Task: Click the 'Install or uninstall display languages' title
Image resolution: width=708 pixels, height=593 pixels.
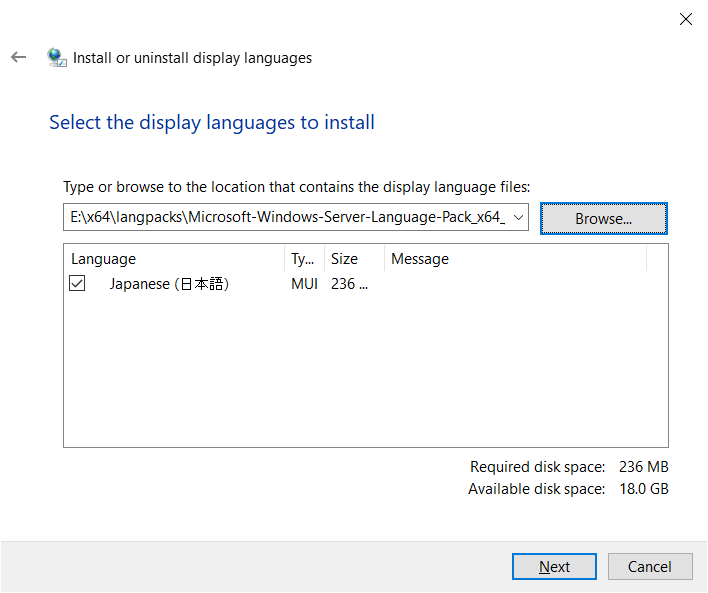Action: click(192, 58)
